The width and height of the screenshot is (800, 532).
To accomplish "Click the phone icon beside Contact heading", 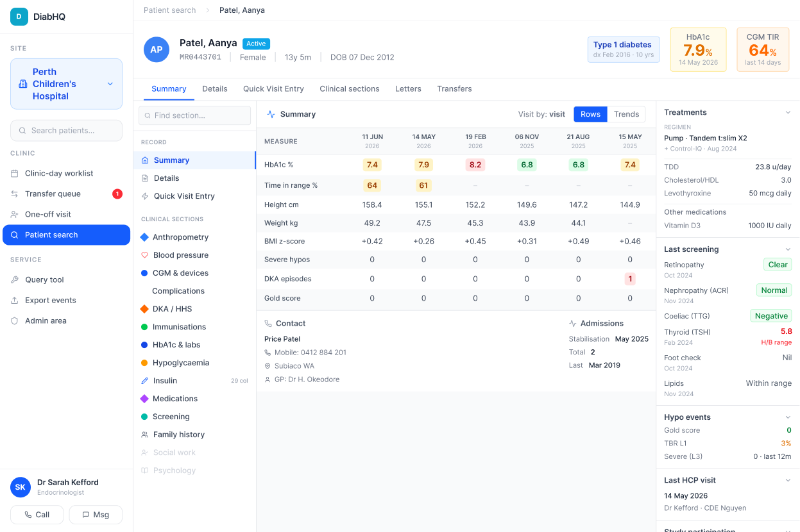I will pyautogui.click(x=268, y=324).
